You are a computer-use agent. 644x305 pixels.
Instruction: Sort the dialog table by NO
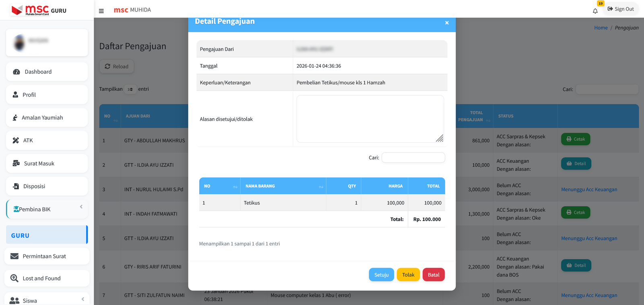(x=220, y=186)
